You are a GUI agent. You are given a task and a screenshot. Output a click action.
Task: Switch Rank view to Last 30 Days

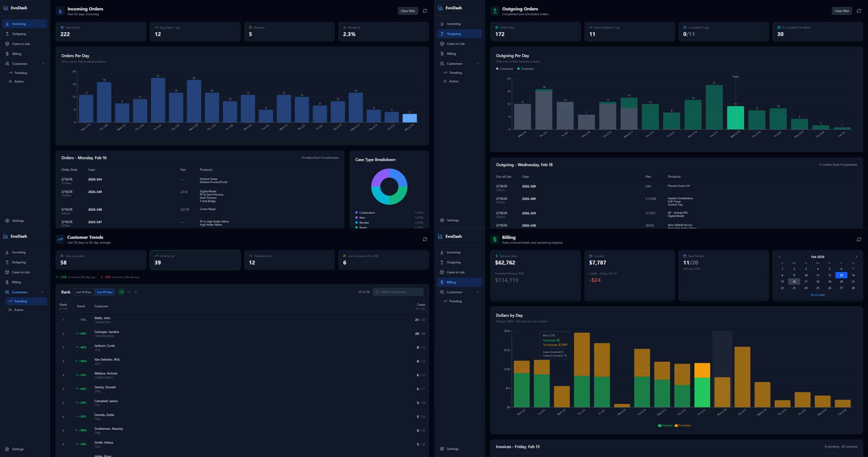pos(83,292)
